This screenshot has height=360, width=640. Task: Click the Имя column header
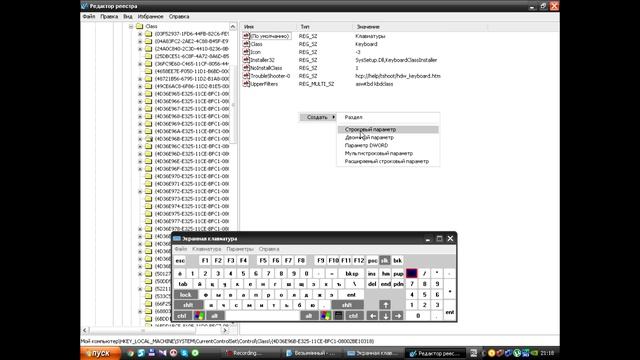269,27
